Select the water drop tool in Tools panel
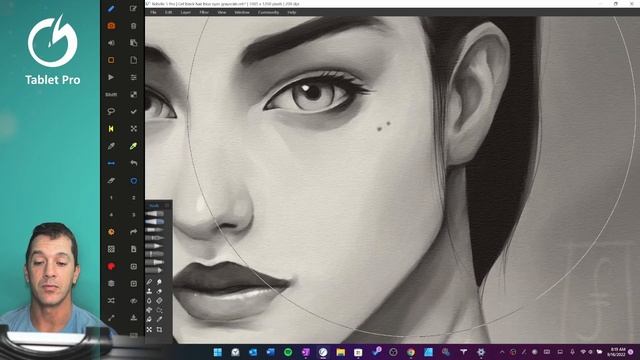The height and width of the screenshot is (360, 640). pyautogui.click(x=149, y=301)
